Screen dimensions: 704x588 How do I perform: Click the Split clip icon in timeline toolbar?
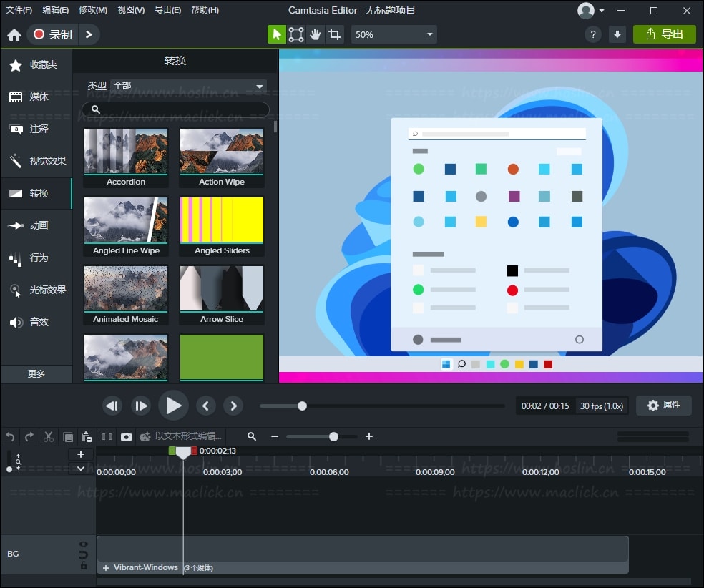coord(107,436)
